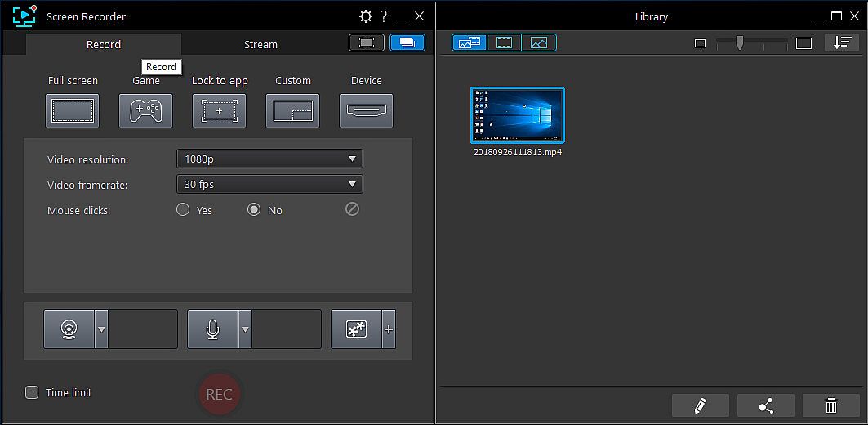Screen dimensions: 868x425
Task: Choose the Game recording mode controller icon
Action: 145,111
